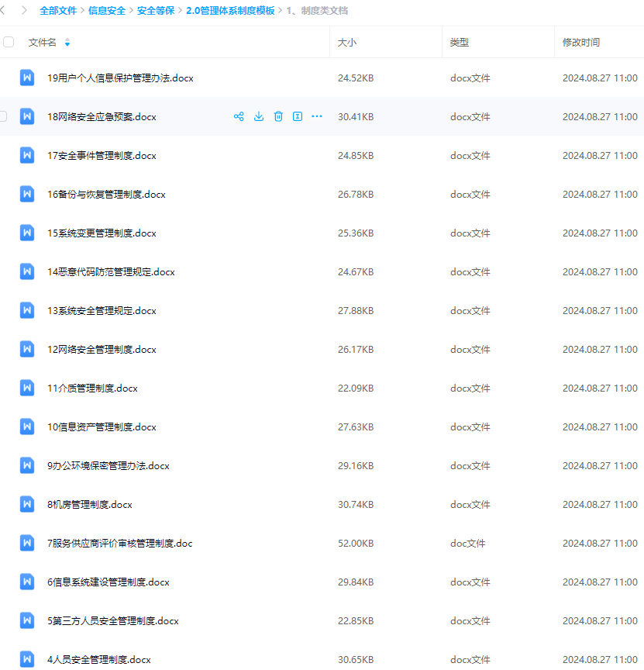This screenshot has width=644, height=670.
Task: Click the modified time of 19用户个人信息保护管理办法.docx
Action: tap(600, 78)
